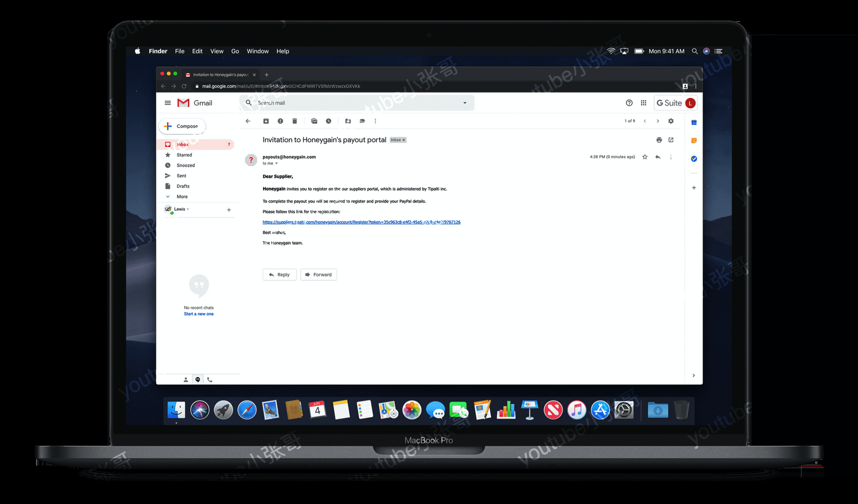The height and width of the screenshot is (504, 858).
Task: Hide the side panel chevron
Action: pos(693,375)
